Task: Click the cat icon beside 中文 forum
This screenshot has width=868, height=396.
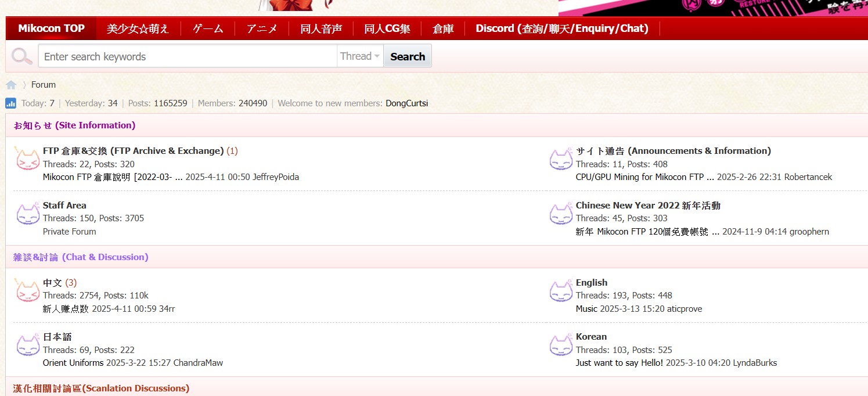Action: pos(27,291)
